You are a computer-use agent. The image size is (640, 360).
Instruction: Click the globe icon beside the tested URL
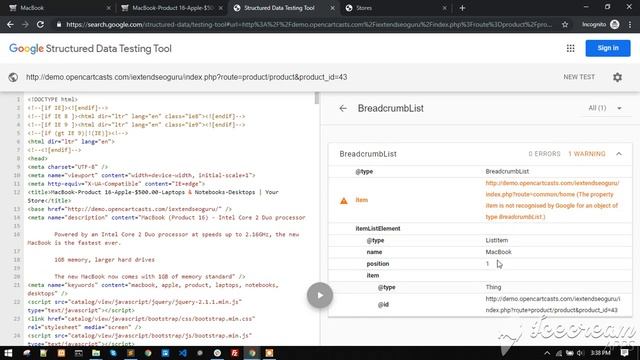click(13, 77)
